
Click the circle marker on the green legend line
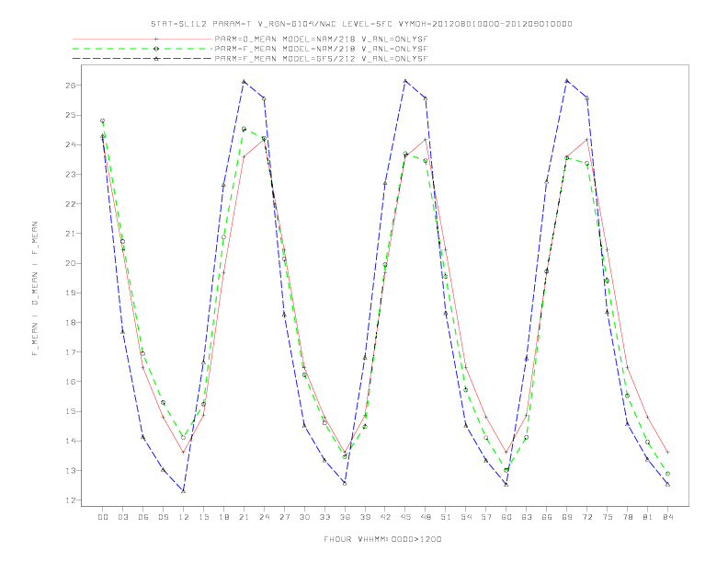[156, 49]
